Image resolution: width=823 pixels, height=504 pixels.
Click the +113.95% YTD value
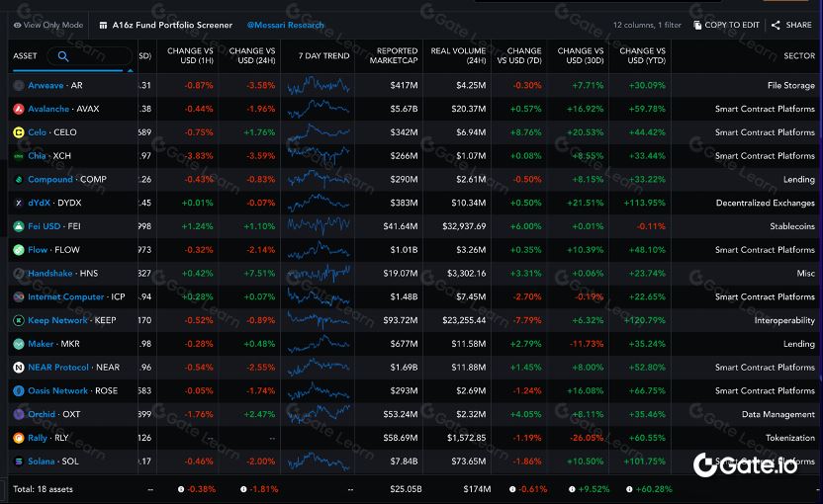tap(645, 203)
